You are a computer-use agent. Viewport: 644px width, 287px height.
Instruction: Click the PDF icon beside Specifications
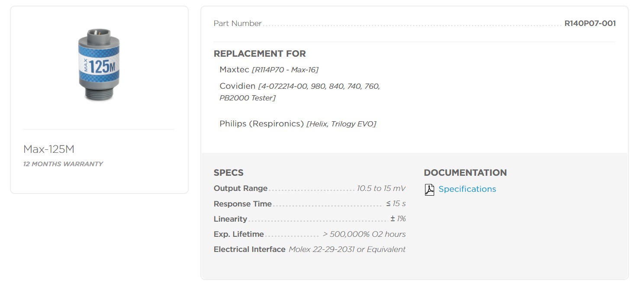[x=429, y=190]
